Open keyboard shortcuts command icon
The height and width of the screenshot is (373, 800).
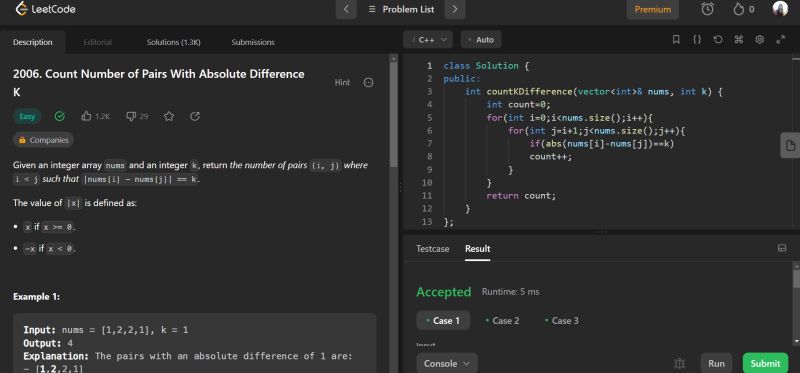tap(738, 40)
